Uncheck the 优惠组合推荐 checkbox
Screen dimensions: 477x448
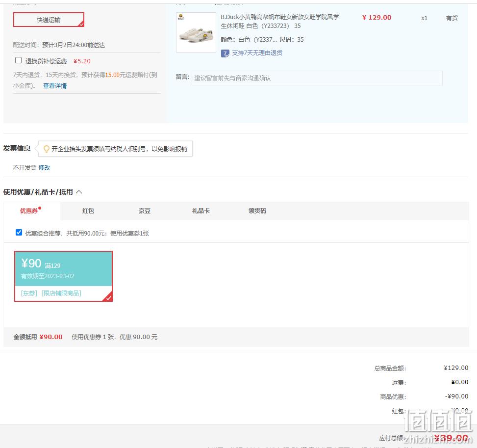tap(19, 233)
